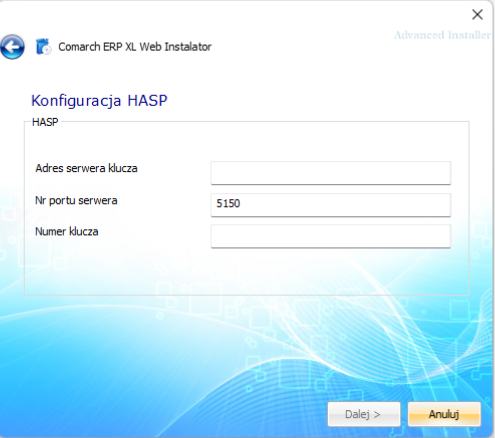Click the Dalej > button
The image size is (495, 438).
(x=364, y=414)
